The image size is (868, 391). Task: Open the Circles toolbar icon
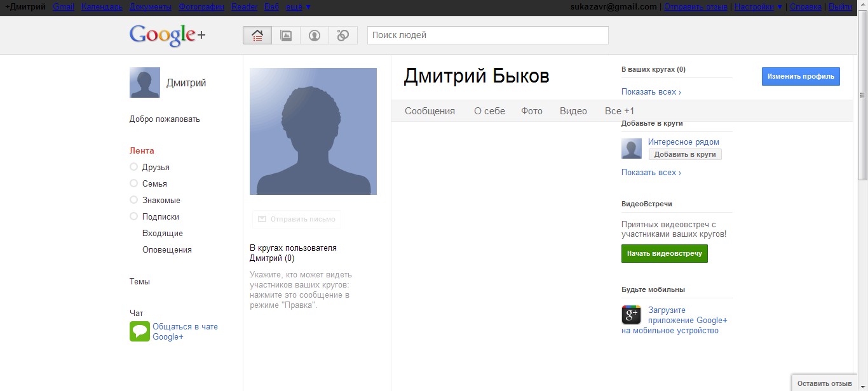[x=343, y=36]
